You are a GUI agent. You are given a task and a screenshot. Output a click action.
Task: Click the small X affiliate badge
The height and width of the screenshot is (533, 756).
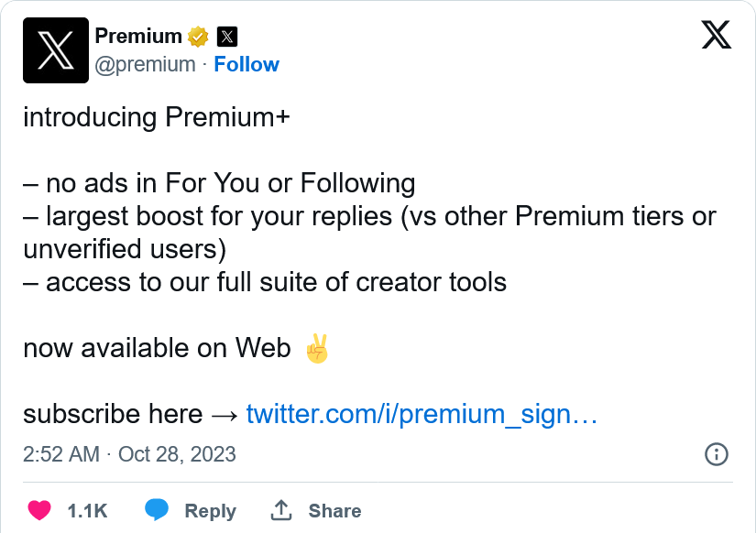click(226, 38)
